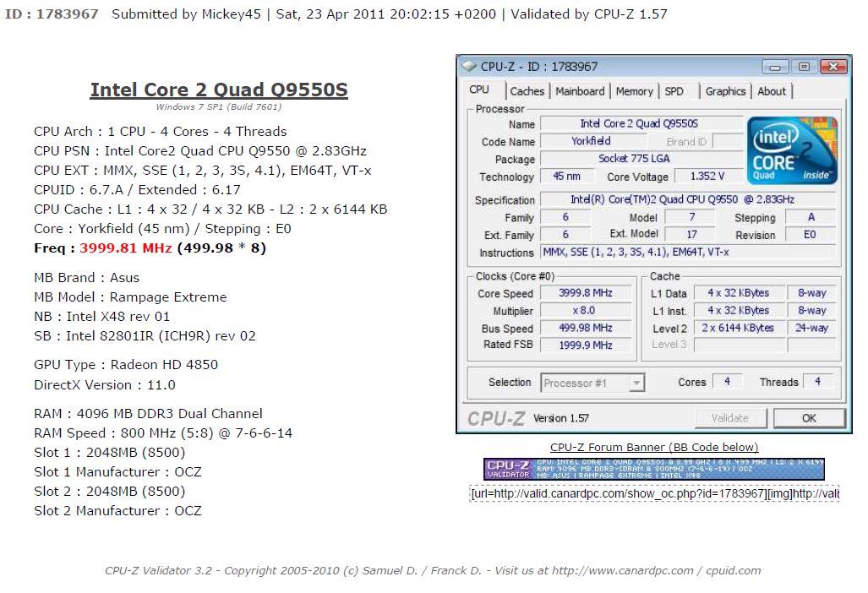
Task: Click the Revision value E0
Action: pyautogui.click(x=811, y=235)
